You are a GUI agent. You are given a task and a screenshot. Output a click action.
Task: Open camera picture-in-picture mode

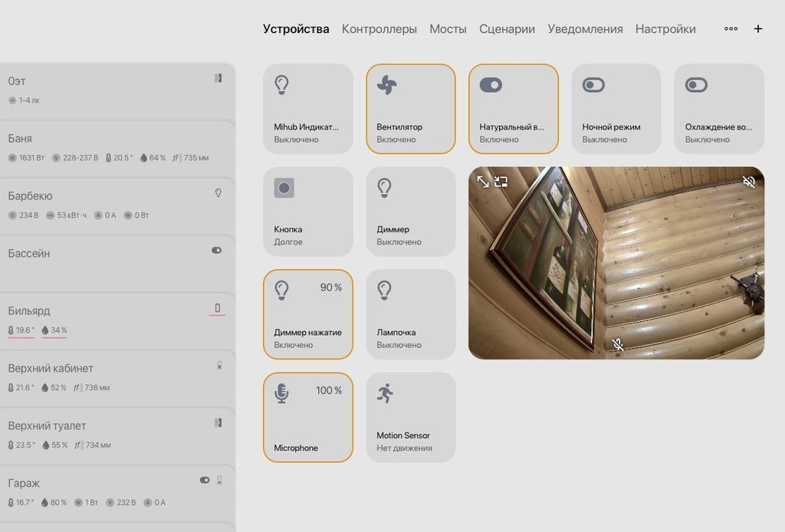pos(501,181)
